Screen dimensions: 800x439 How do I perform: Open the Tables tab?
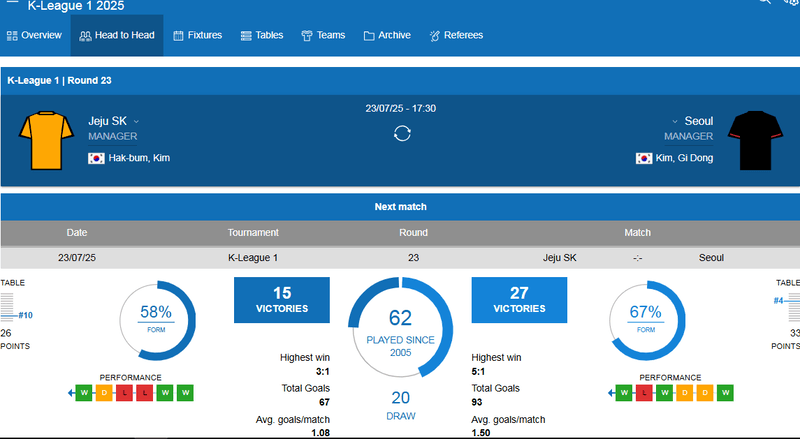tap(262, 35)
